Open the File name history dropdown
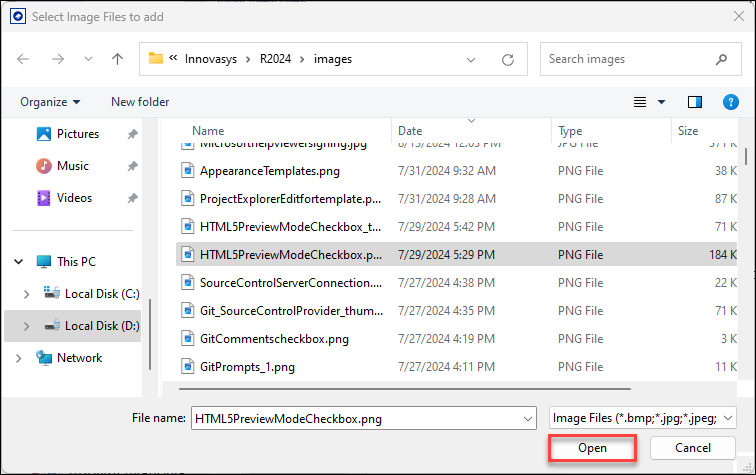756x475 pixels. point(528,418)
